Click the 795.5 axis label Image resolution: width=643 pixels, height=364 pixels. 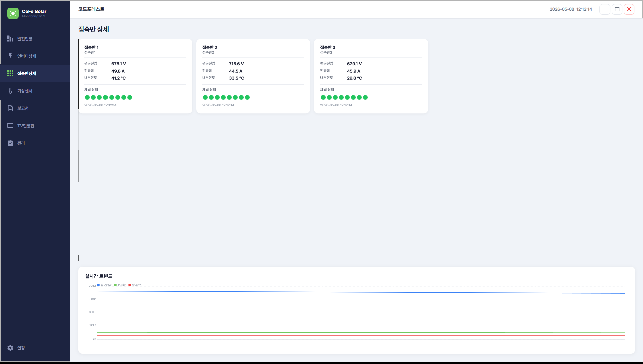[93, 286]
